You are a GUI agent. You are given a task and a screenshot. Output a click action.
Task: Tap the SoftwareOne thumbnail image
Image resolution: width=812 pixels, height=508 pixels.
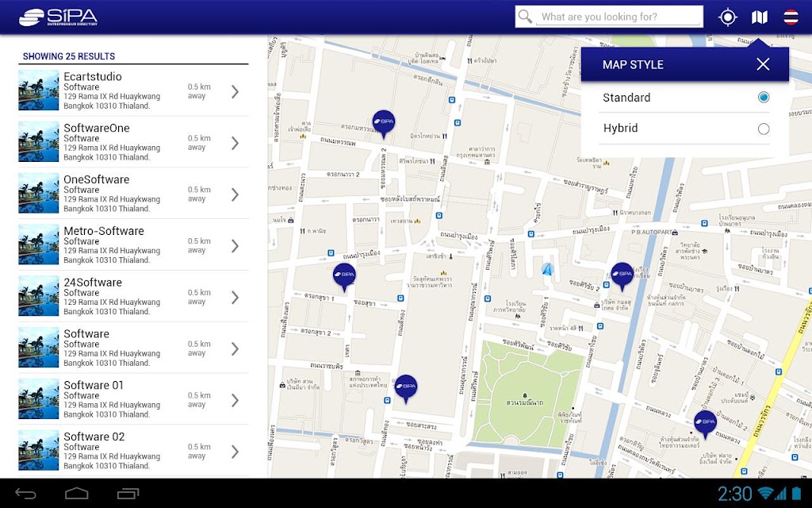coord(39,141)
